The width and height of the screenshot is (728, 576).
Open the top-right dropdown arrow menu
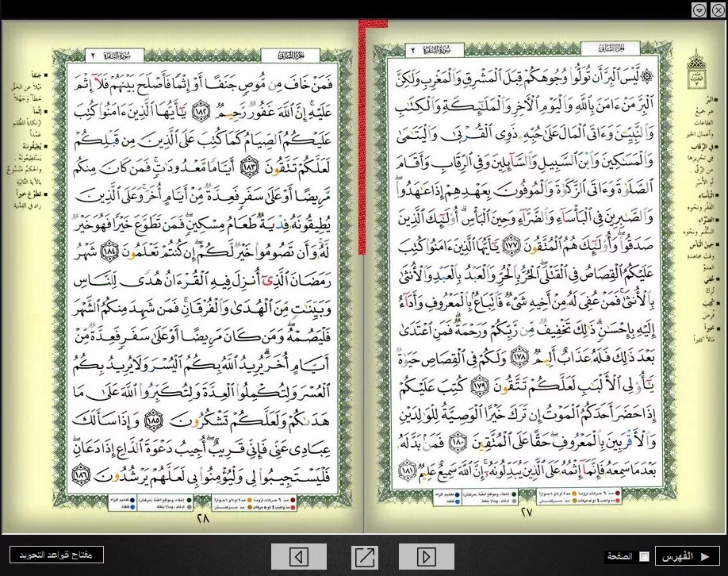(699, 10)
